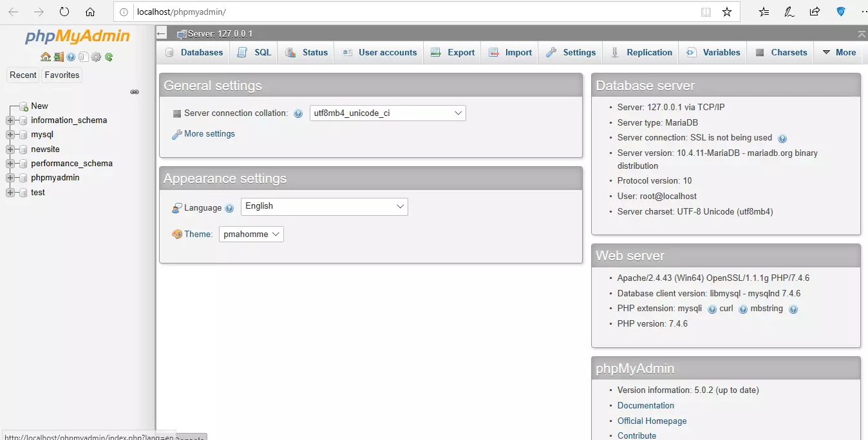Open the phpMyAdmin documentation question-mark icon

click(x=71, y=57)
